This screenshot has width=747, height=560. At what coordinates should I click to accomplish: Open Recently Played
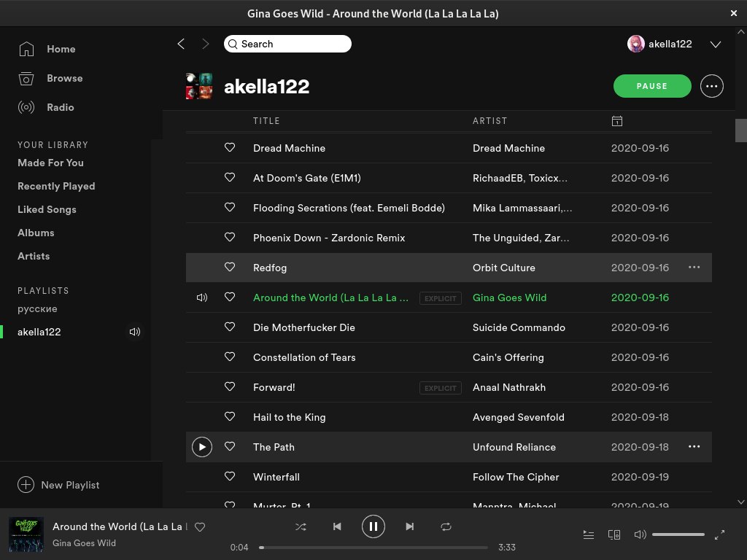(56, 186)
